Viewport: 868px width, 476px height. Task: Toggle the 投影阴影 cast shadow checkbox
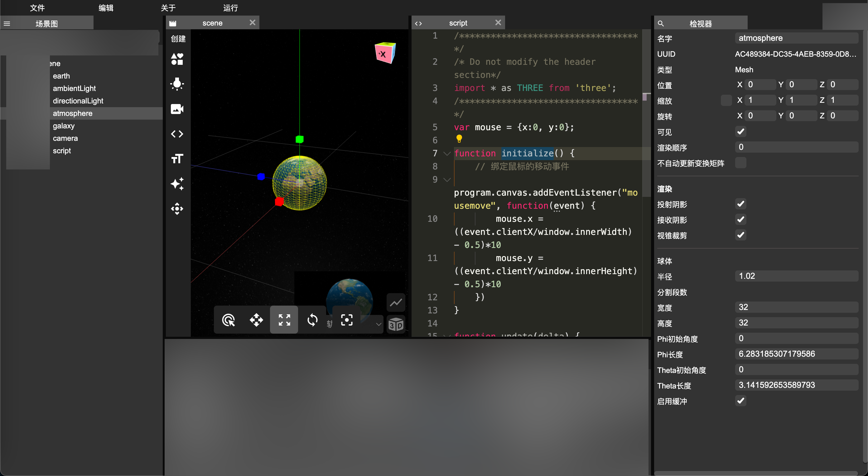[741, 205]
